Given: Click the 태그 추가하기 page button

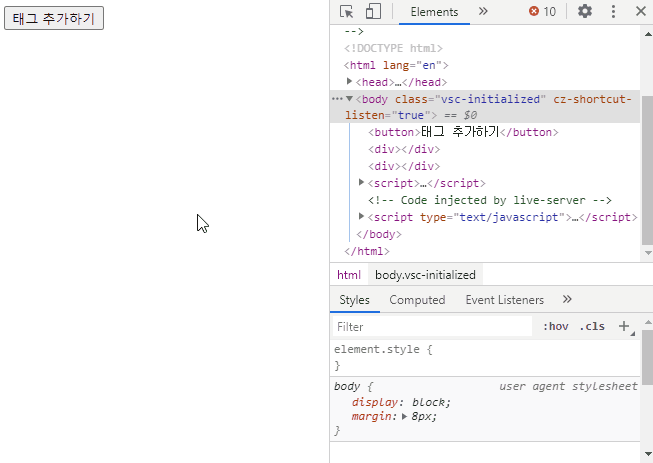Looking at the screenshot, I should [54, 18].
